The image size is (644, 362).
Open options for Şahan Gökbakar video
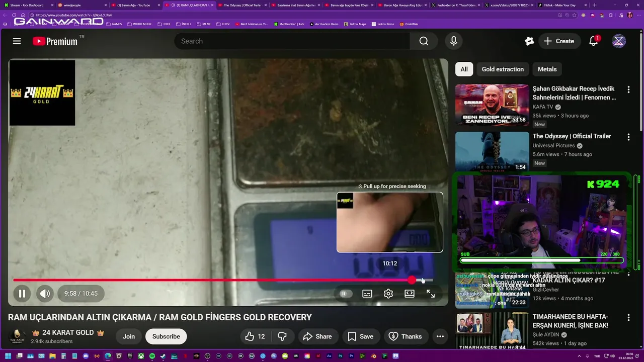point(628,89)
